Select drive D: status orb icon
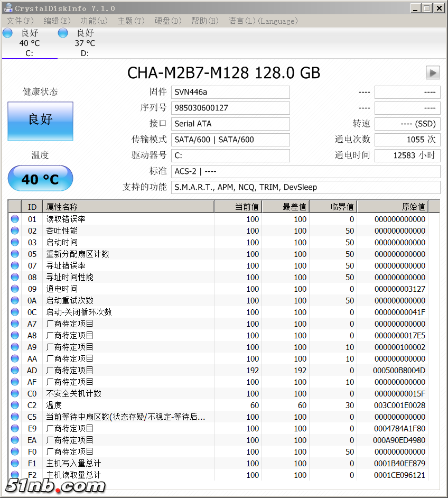 [x=63, y=33]
